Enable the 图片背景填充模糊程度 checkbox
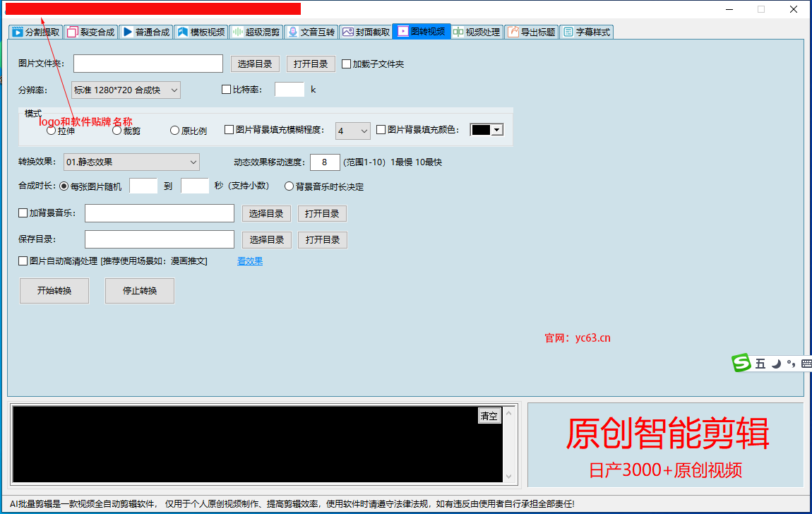 click(229, 129)
